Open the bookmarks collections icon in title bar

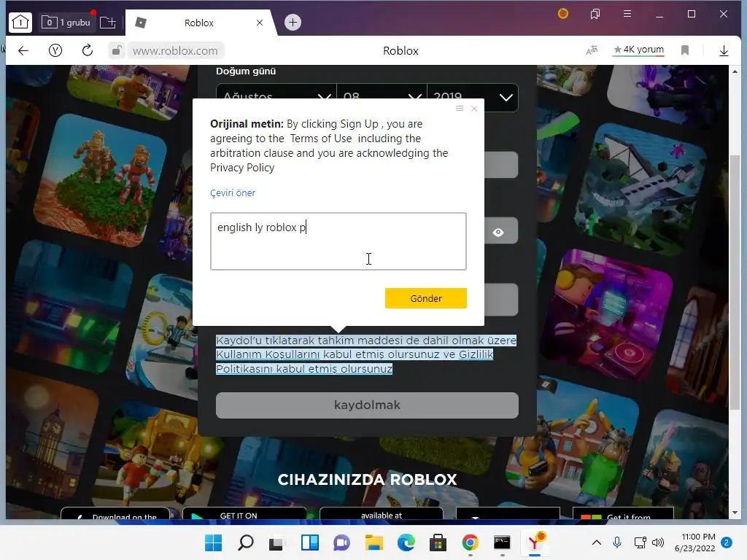tap(595, 14)
